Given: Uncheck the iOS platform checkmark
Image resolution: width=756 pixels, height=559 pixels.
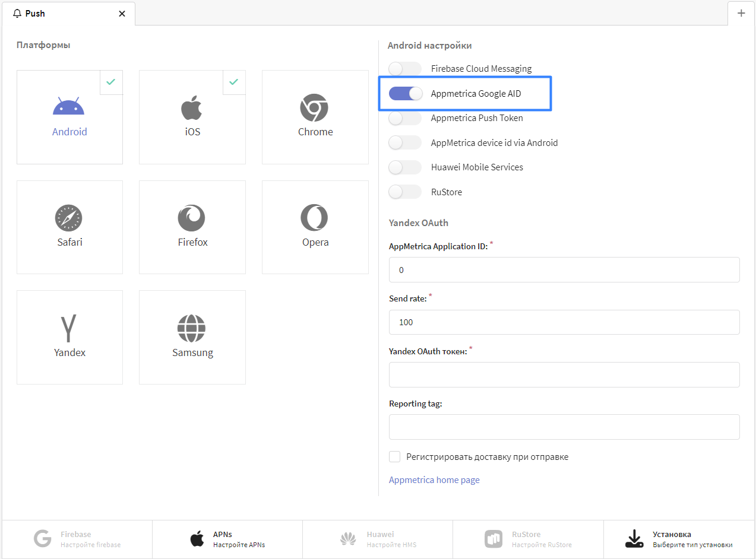Looking at the screenshot, I should tap(233, 82).
